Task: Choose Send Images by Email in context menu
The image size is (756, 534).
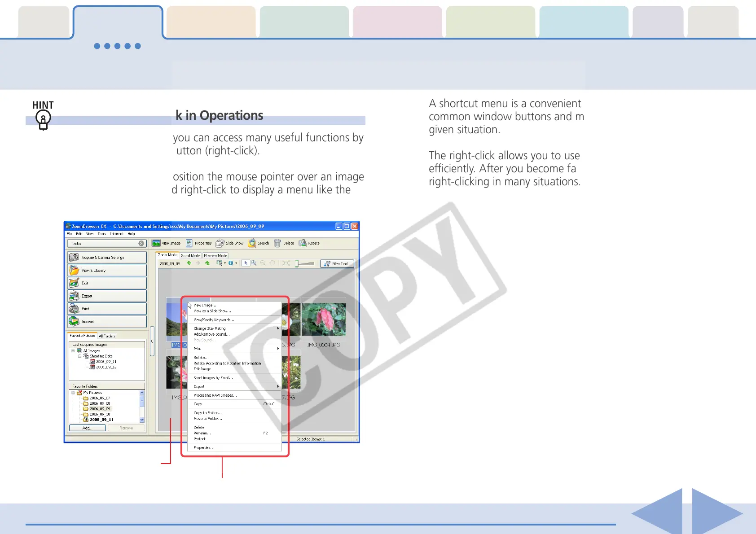Action: 234,378
